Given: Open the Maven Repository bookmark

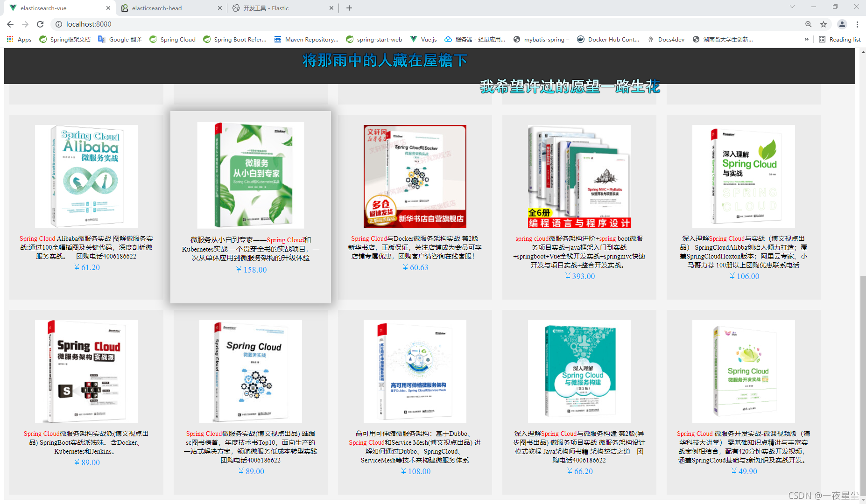Looking at the screenshot, I should coord(306,39).
